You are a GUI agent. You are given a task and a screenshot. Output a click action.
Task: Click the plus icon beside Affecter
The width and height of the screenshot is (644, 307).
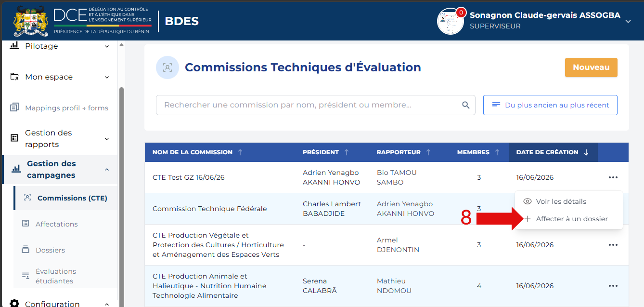coord(528,219)
